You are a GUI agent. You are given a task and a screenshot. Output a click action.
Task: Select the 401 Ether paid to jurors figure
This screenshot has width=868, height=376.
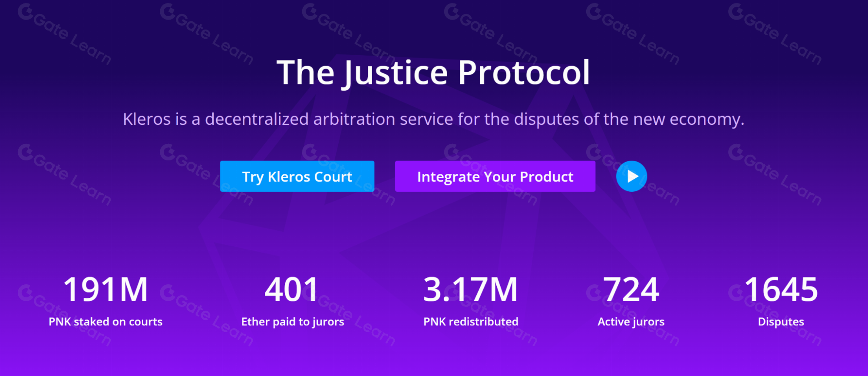click(x=292, y=289)
